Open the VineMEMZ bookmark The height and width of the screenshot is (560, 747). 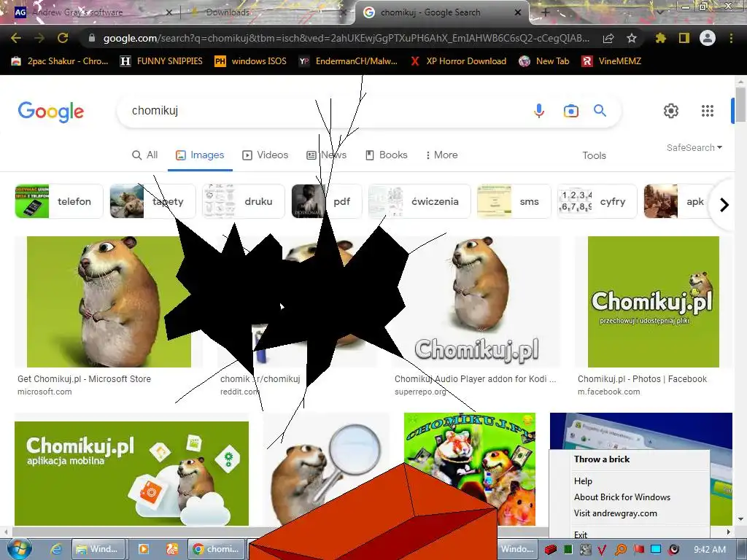coord(611,61)
